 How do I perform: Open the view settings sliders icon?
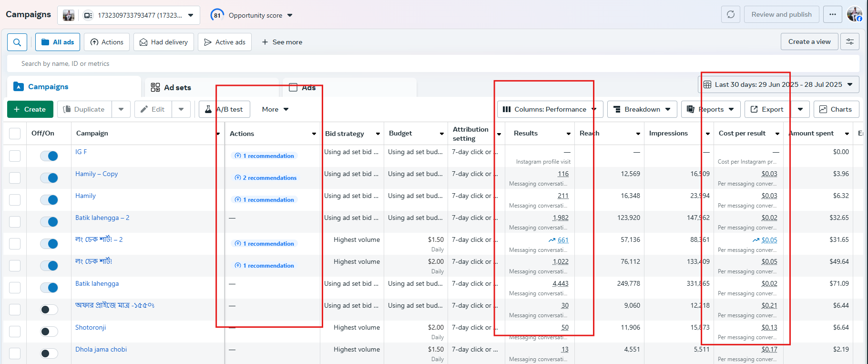849,42
